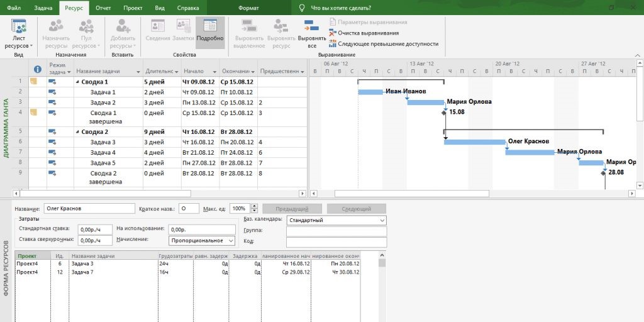Screen dimensions: 644x322
Task: Click the info indicator column header icon
Action: (38, 69)
